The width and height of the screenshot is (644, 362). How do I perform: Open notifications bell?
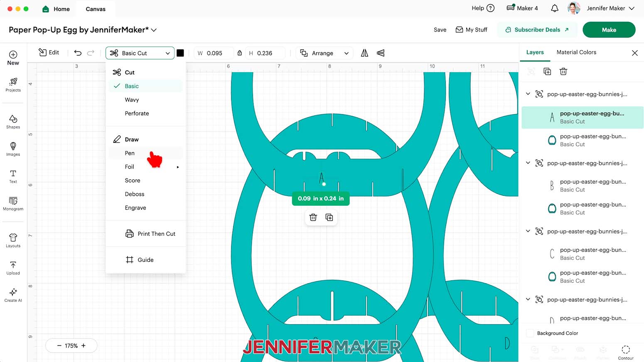click(554, 8)
